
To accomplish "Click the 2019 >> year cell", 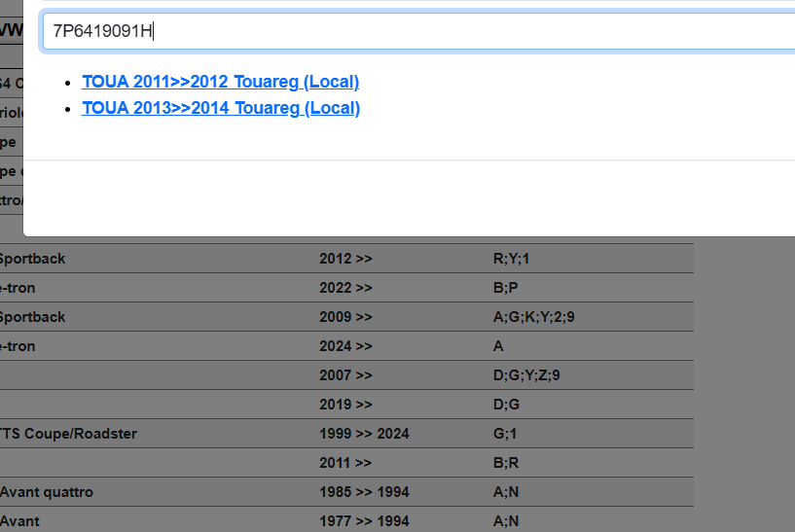I will click(345, 405).
